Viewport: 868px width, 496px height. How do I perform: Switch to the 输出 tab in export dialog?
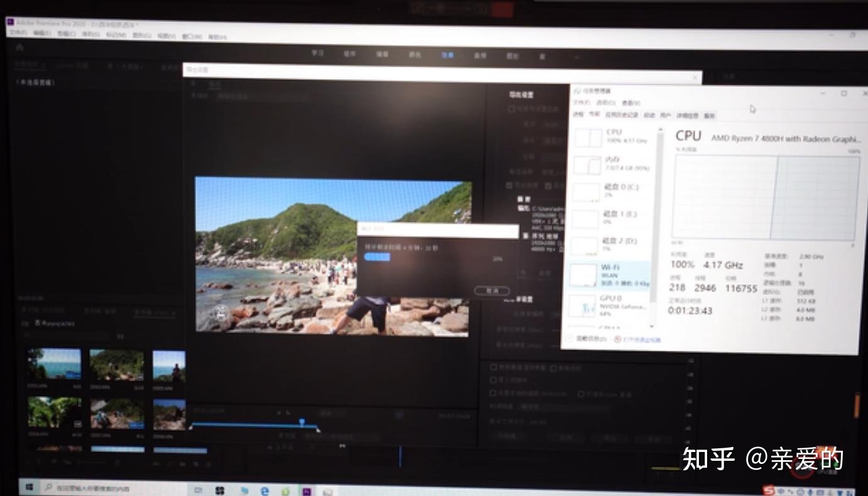[215, 84]
